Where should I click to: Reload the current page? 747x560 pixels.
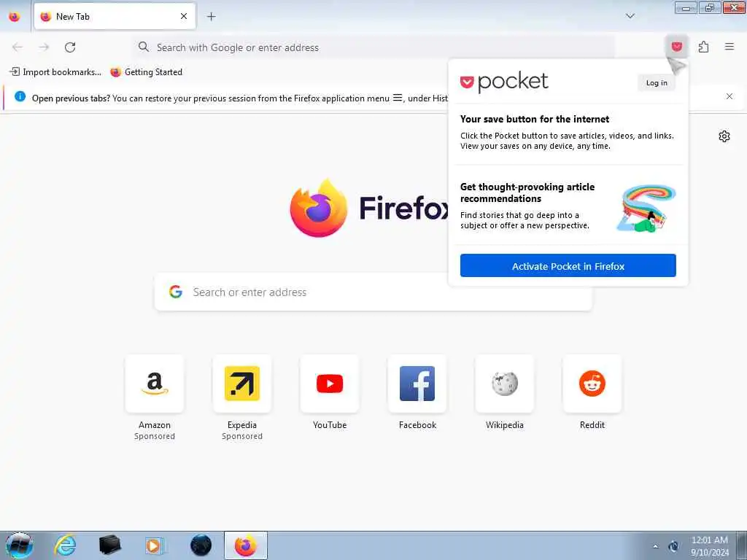pyautogui.click(x=70, y=47)
